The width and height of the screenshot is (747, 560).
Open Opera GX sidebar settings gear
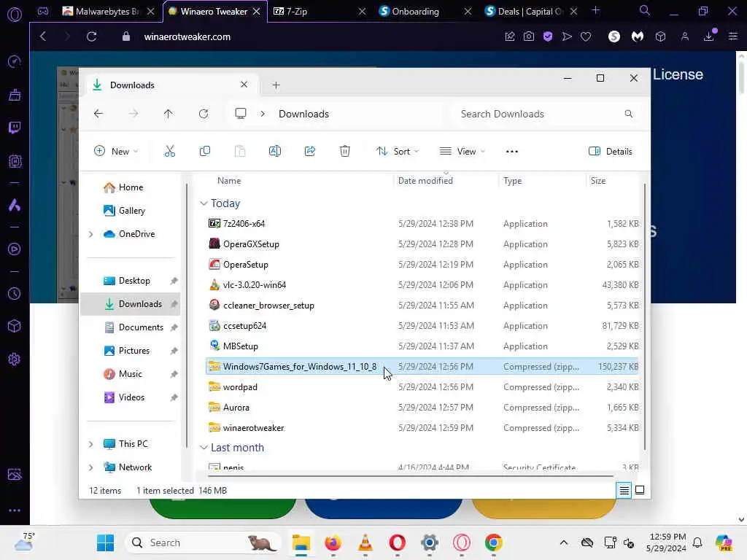pos(15,359)
